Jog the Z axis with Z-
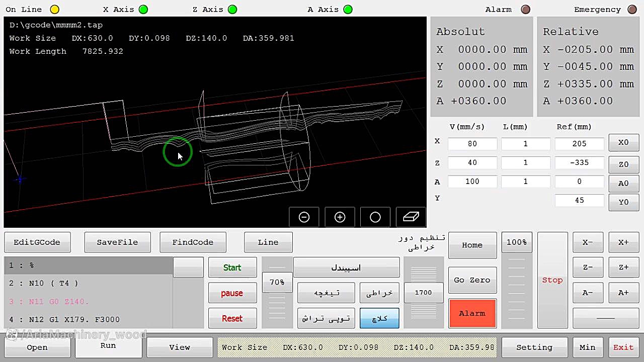 (588, 267)
